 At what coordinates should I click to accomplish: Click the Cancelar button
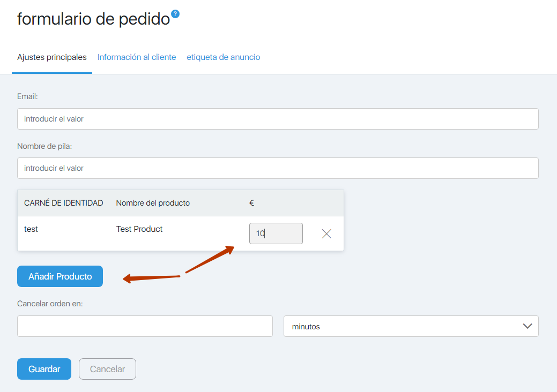(107, 369)
